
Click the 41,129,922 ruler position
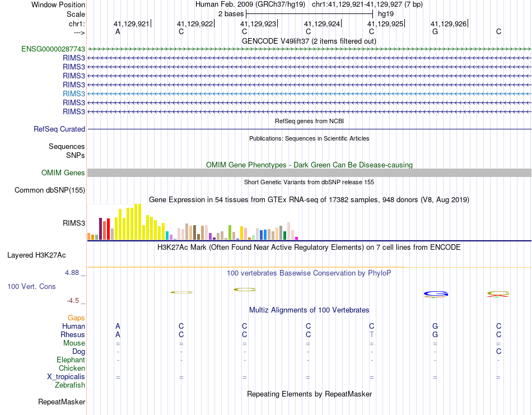195,24
